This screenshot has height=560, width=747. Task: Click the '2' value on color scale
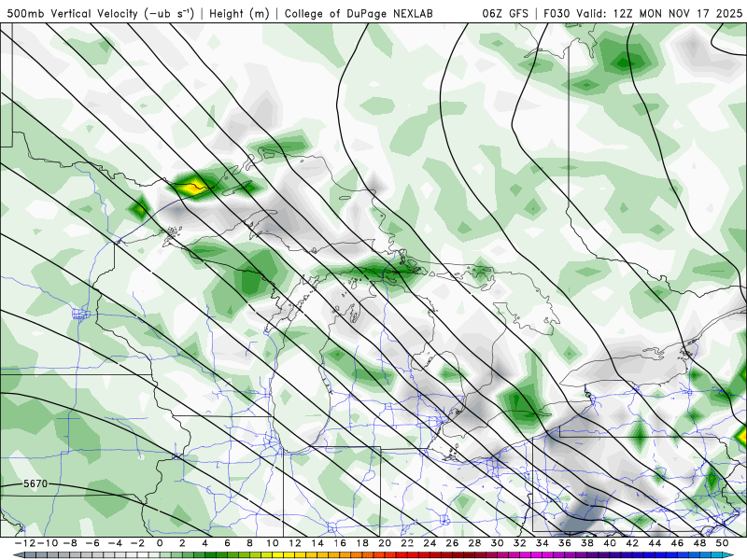[x=182, y=543]
